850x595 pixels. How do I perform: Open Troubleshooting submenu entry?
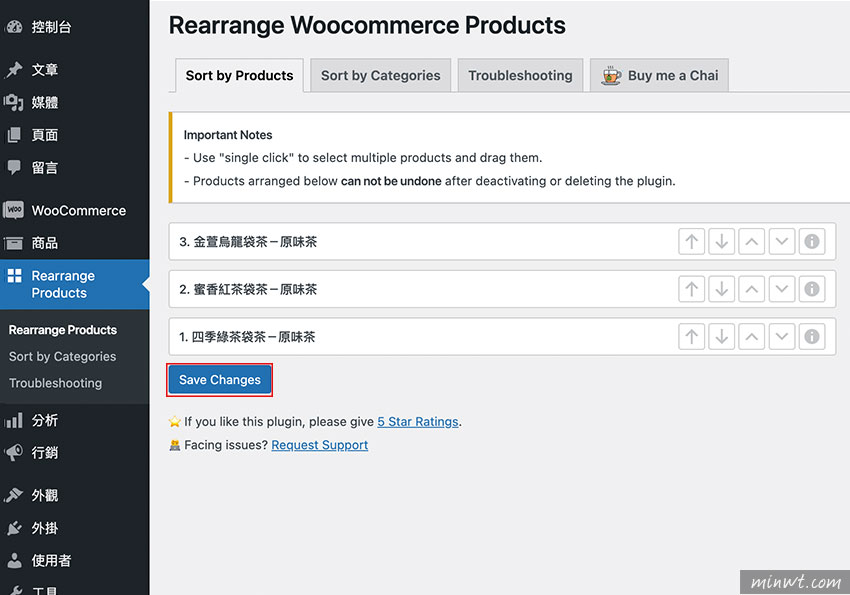pyautogui.click(x=55, y=383)
